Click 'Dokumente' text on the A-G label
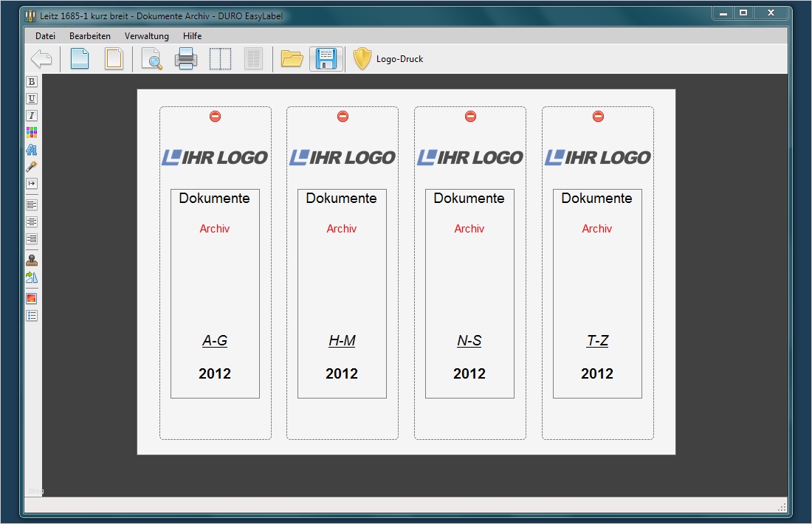 pos(214,199)
